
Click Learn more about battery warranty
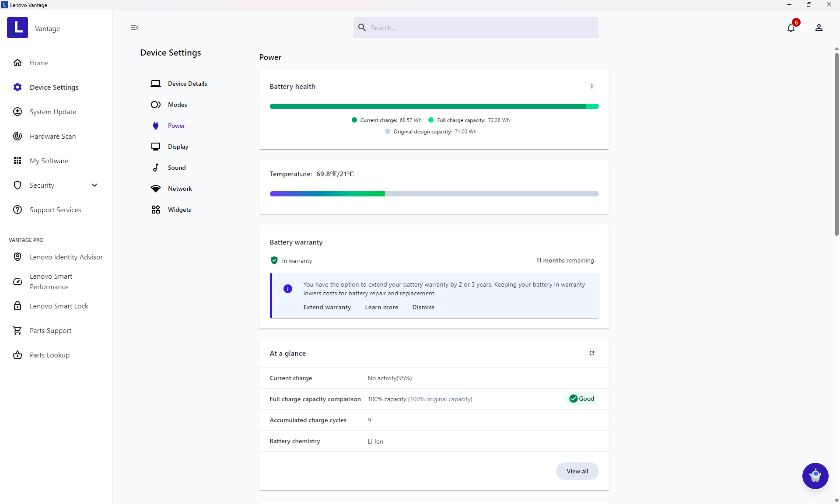click(x=382, y=307)
